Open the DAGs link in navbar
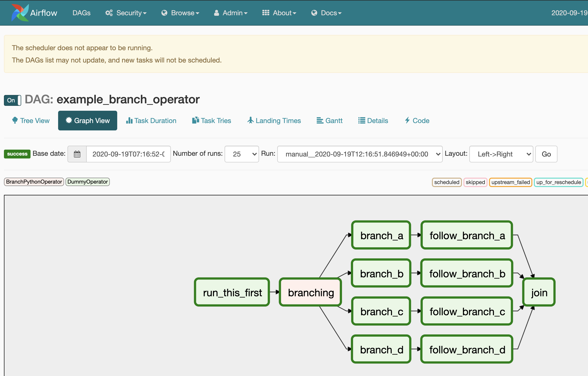Image resolution: width=588 pixels, height=376 pixels. 82,13
